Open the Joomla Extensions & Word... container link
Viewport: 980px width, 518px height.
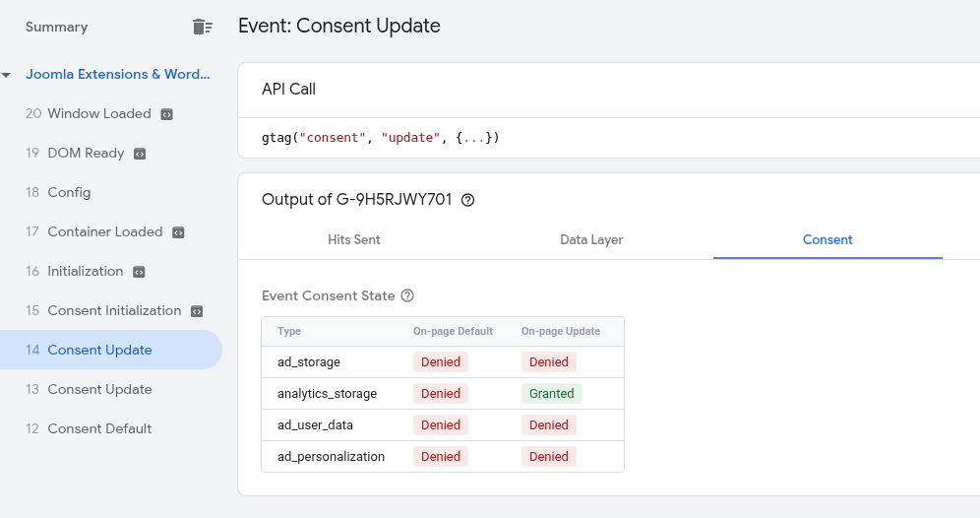point(117,74)
